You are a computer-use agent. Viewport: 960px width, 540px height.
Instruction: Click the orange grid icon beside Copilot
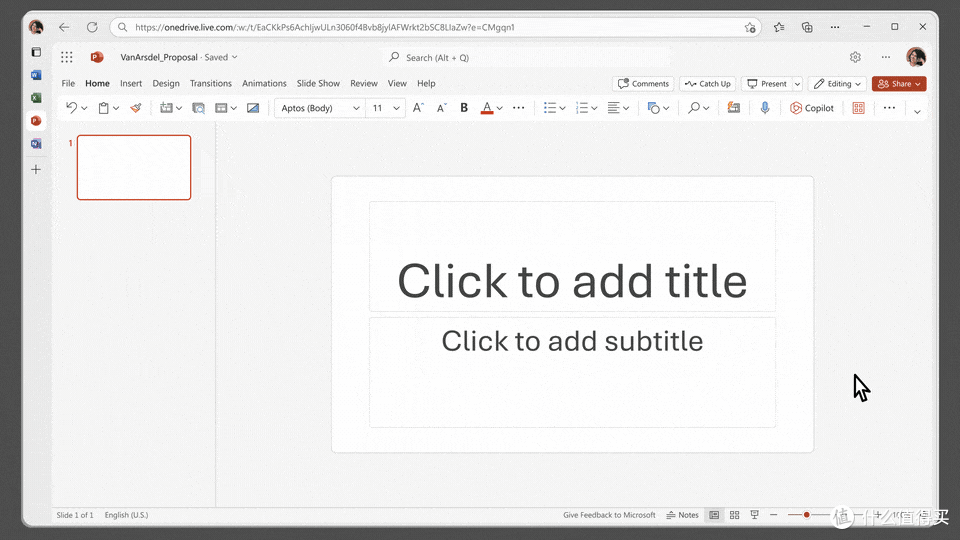858,108
